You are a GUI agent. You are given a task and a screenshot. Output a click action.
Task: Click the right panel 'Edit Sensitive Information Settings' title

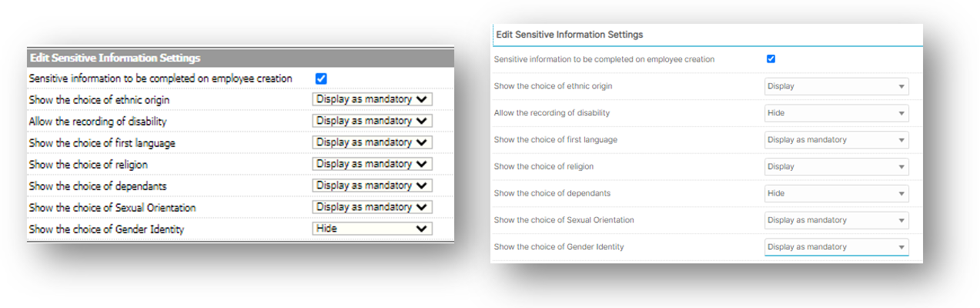click(570, 35)
